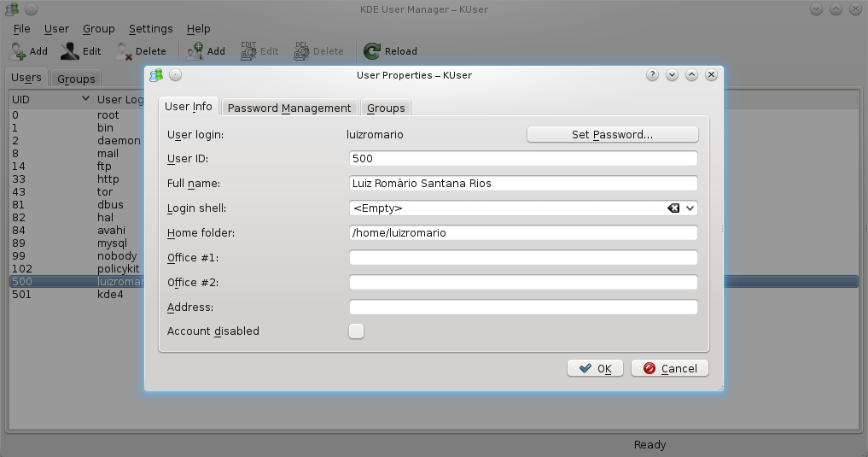Image resolution: width=868 pixels, height=457 pixels.
Task: Clear the Login shell field with the erase icon
Action: click(x=673, y=208)
